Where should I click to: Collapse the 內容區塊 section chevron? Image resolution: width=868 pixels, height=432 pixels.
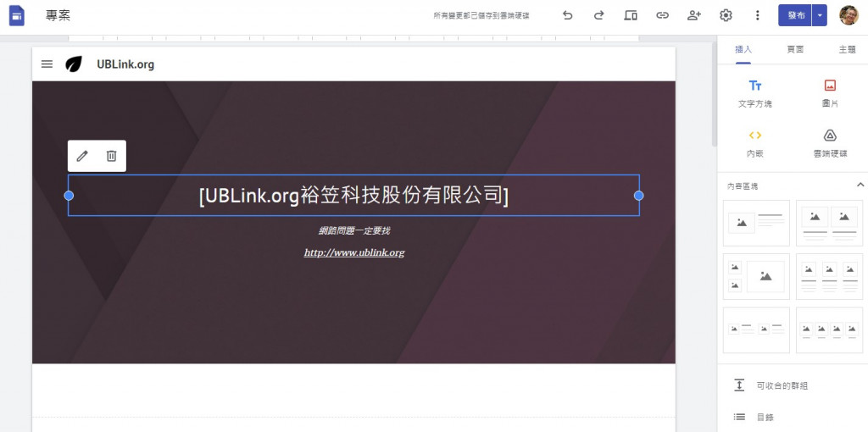tap(860, 185)
